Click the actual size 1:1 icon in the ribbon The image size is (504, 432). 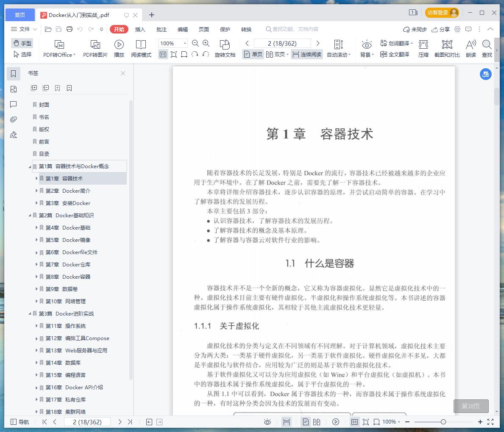coord(163,55)
